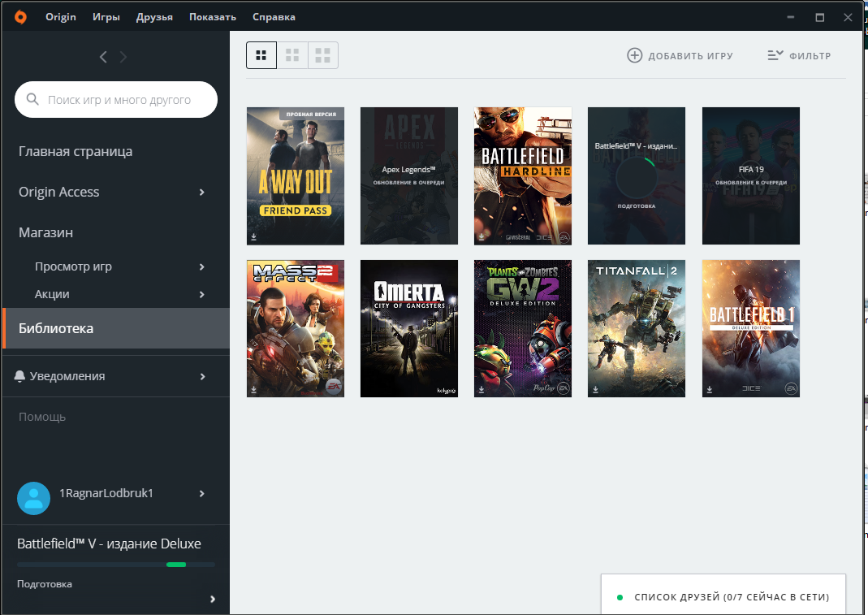The image size is (868, 615).
Task: Click the Battlefield V loading spinner
Action: [636, 177]
